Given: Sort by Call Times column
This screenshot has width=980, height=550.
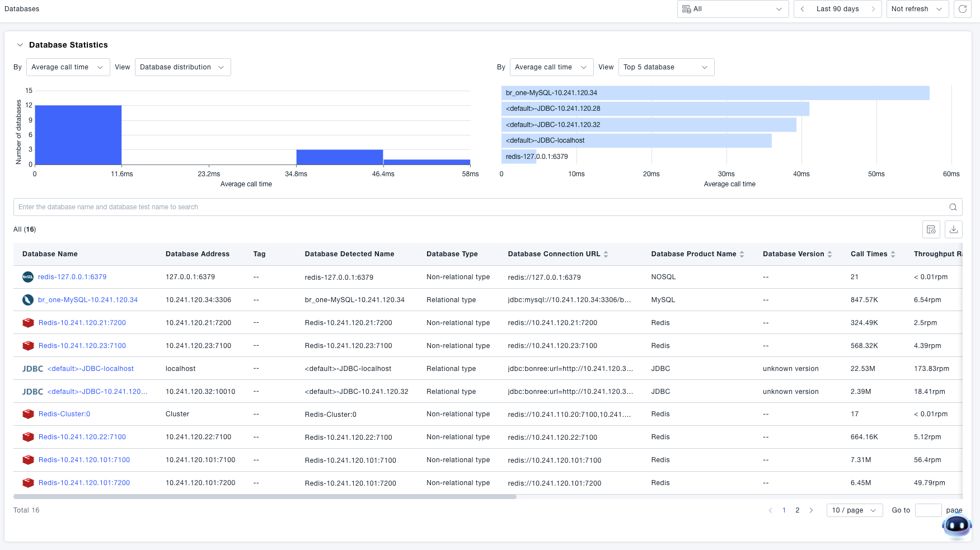Looking at the screenshot, I should pyautogui.click(x=893, y=254).
